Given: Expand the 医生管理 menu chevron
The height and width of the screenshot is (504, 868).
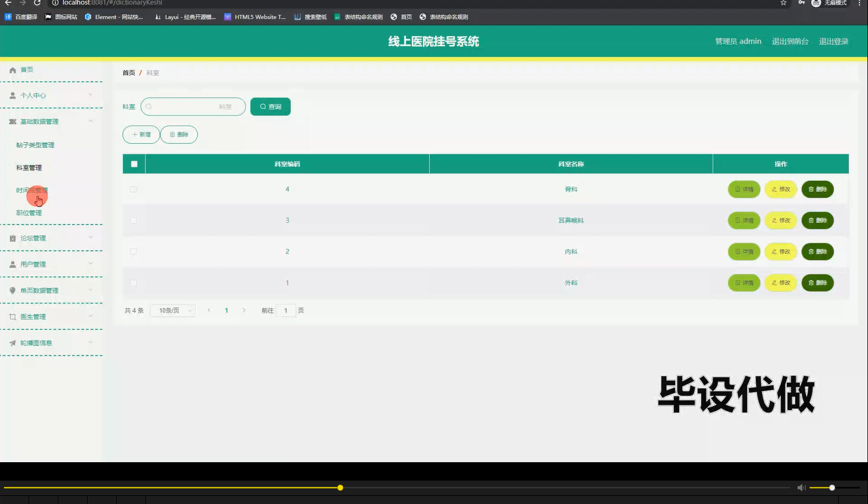Looking at the screenshot, I should point(90,316).
